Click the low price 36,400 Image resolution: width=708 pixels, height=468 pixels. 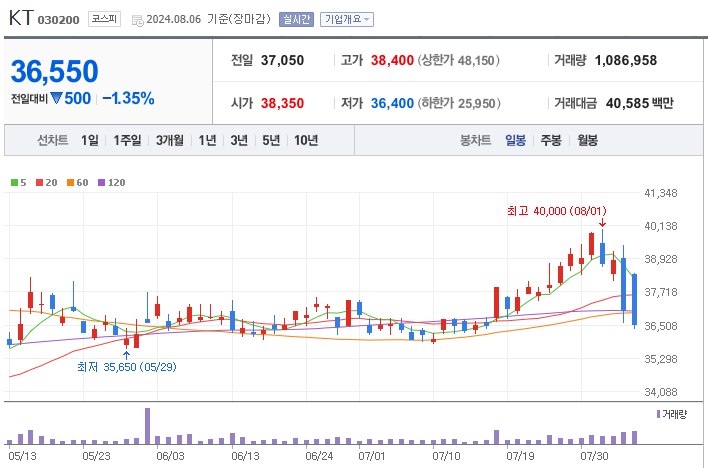392,103
